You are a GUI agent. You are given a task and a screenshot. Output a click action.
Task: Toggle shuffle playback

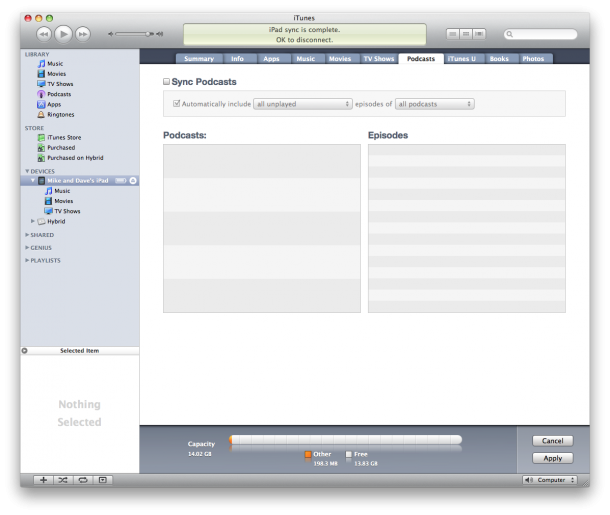point(63,480)
